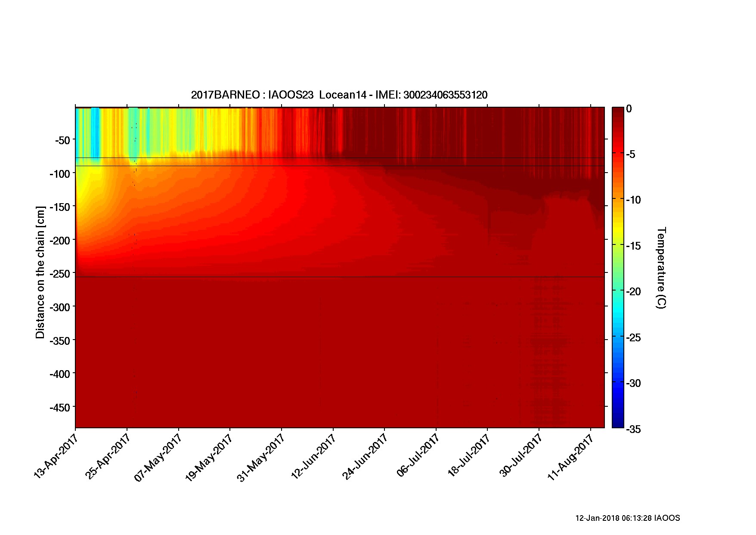This screenshot has width=756, height=535.
Task: Click the plot title 2017BARNEO IAOOS23
Action: pos(339,95)
